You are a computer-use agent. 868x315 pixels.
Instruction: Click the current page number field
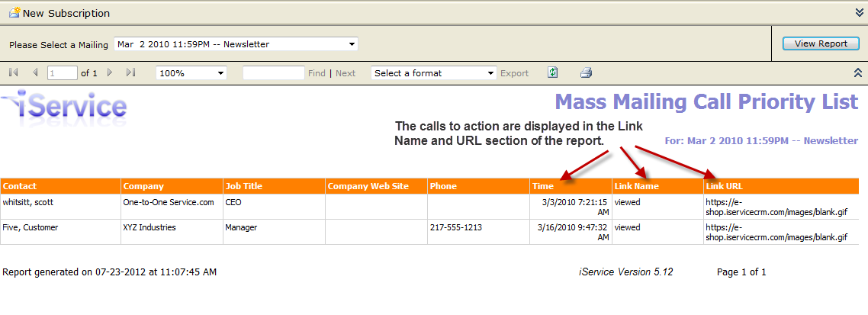coord(63,73)
